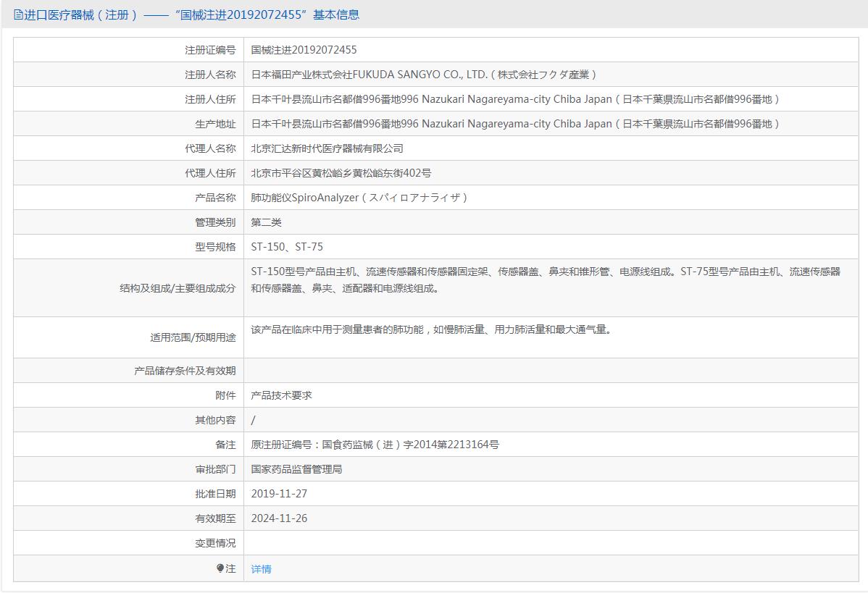
Task: Click the 审批部门 label
Action: tap(214, 469)
